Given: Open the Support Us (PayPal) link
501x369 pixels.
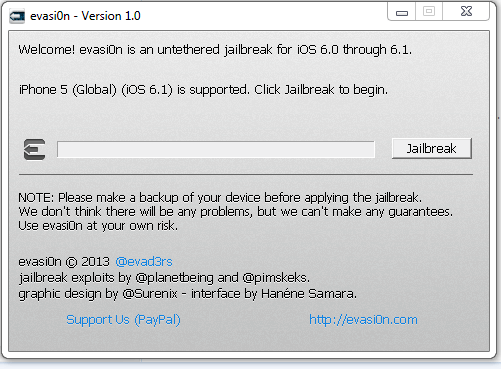Looking at the screenshot, I should coord(123,320).
